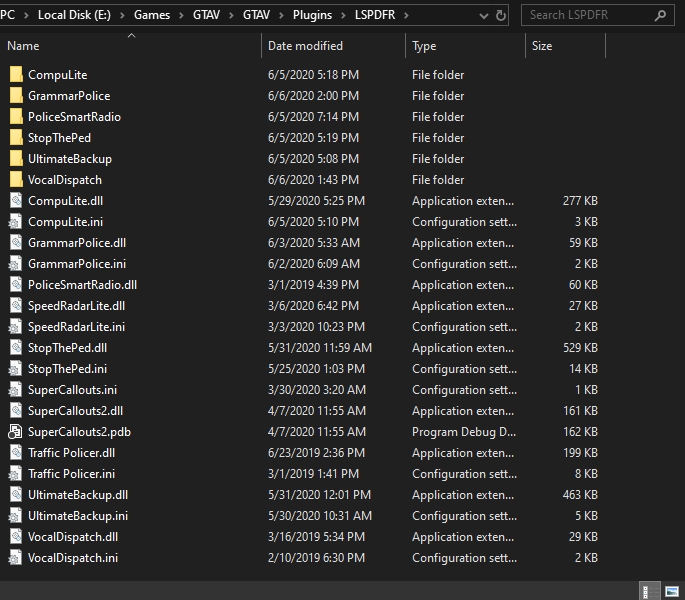The image size is (685, 600).
Task: Click the SpeedRadarLite.dll file icon
Action: tap(16, 305)
